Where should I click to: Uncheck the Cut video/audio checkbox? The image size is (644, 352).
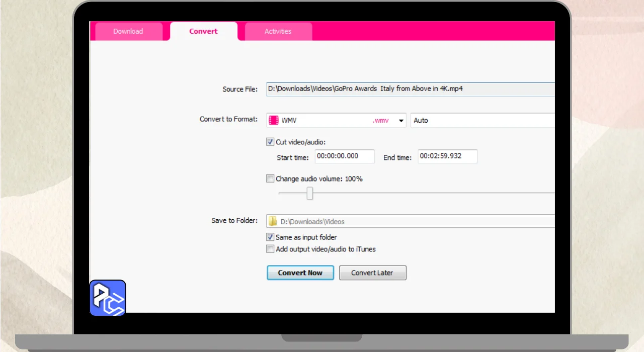pos(270,142)
